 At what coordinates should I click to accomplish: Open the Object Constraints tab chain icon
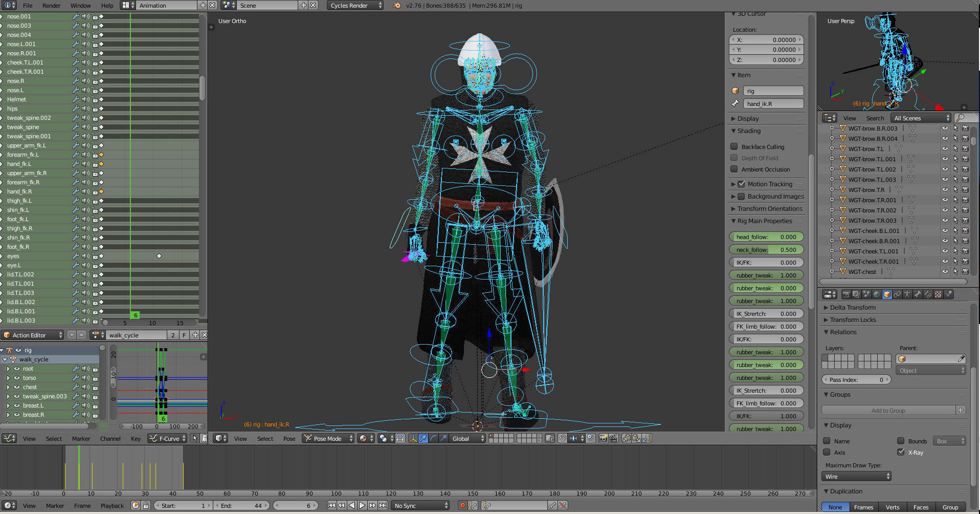897,294
